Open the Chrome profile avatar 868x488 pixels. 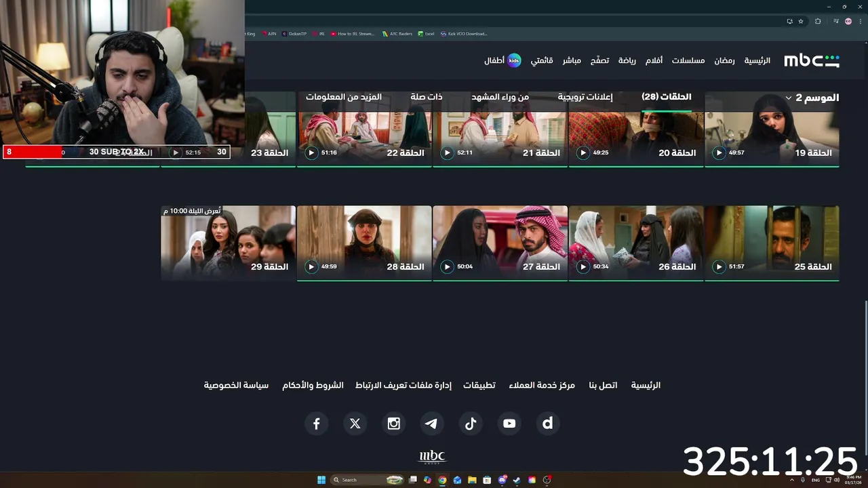pyautogui.click(x=848, y=21)
